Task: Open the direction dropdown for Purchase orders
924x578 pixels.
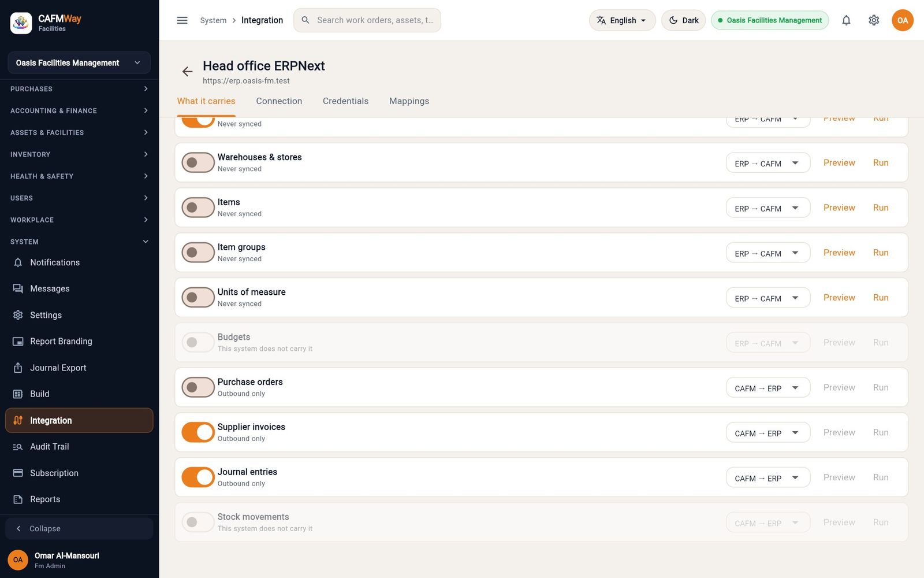Action: (x=767, y=388)
